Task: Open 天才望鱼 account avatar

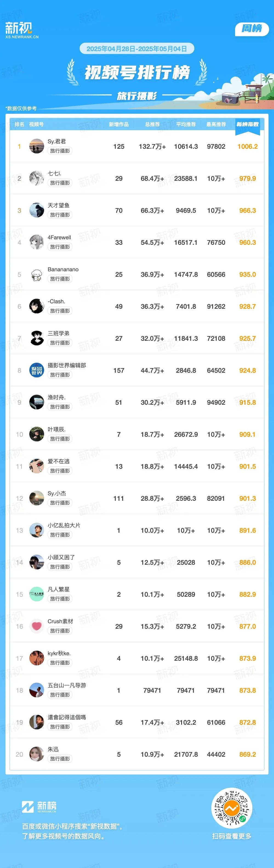Action: (x=36, y=210)
